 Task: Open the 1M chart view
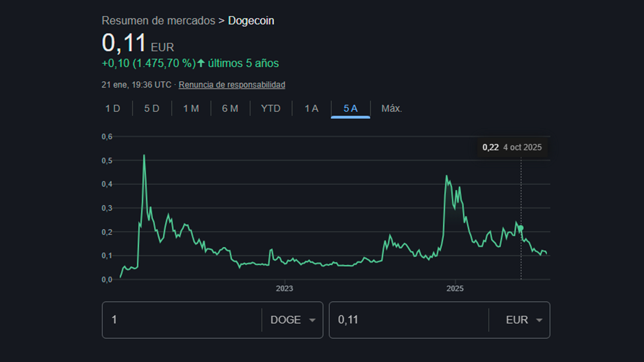tap(191, 108)
